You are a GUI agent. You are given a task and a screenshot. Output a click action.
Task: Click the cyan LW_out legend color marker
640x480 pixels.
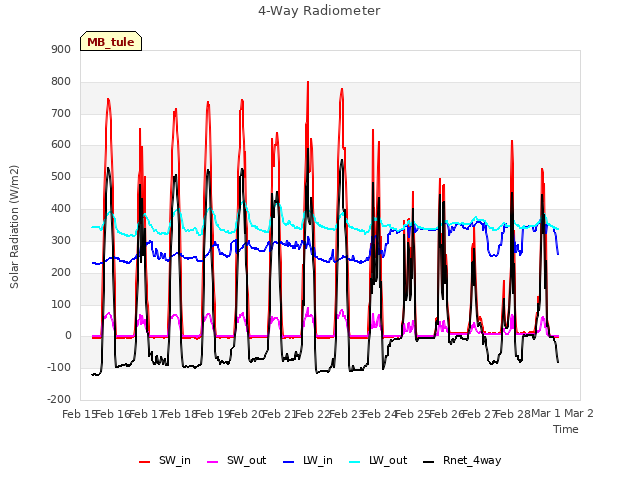tap(355, 462)
